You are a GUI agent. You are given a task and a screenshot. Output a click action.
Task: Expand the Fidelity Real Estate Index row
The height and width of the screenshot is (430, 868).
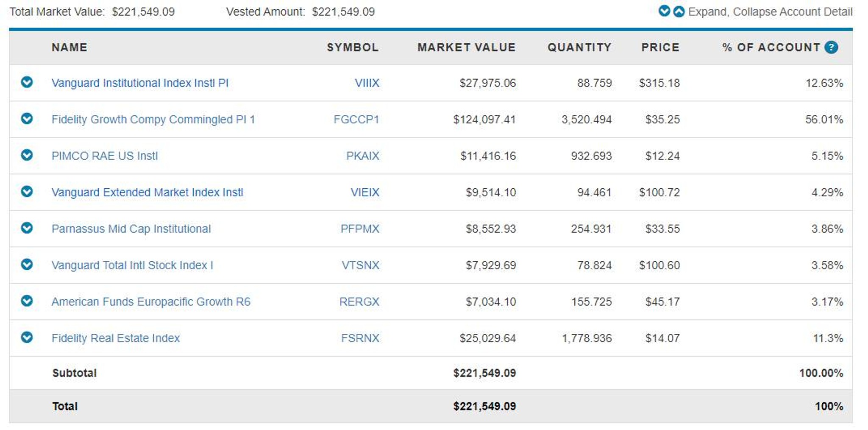tap(27, 337)
